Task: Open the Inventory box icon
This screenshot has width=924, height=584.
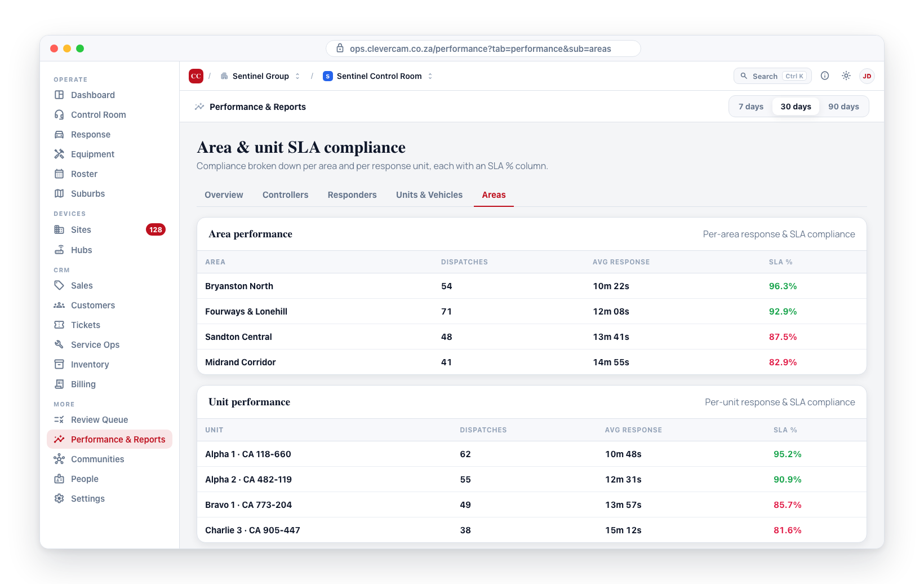Action: (59, 364)
